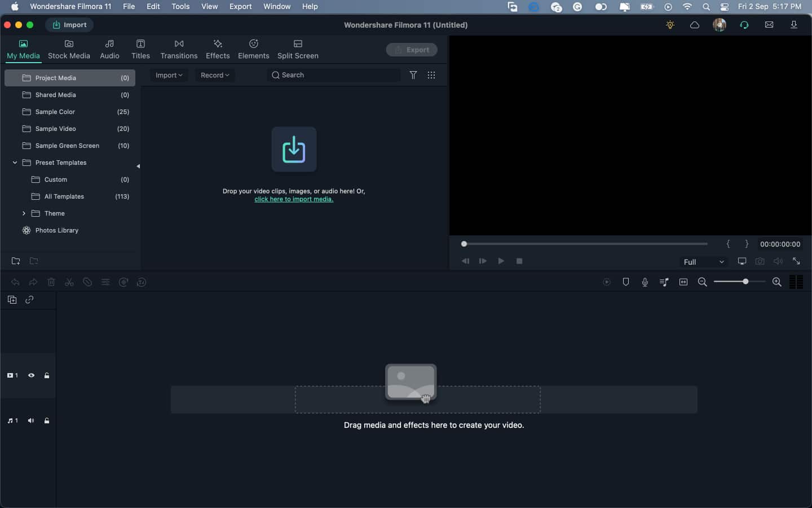Play the preview
The width and height of the screenshot is (812, 508).
501,261
